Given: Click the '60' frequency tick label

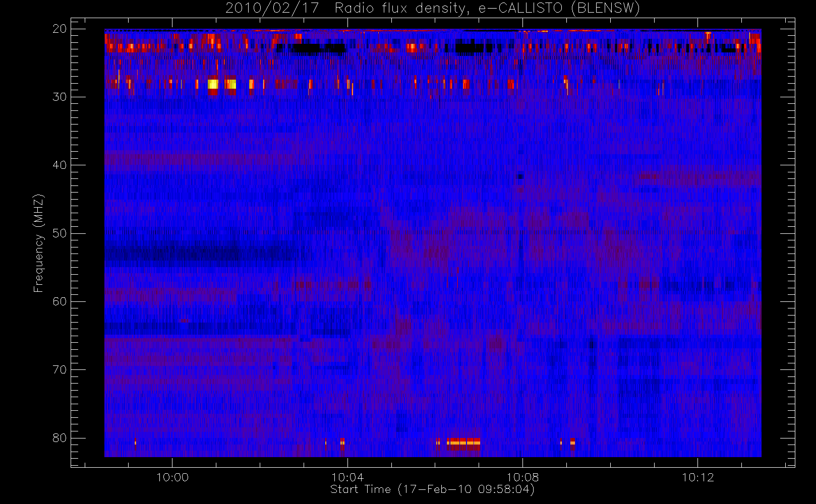Looking at the screenshot, I should [60, 301].
